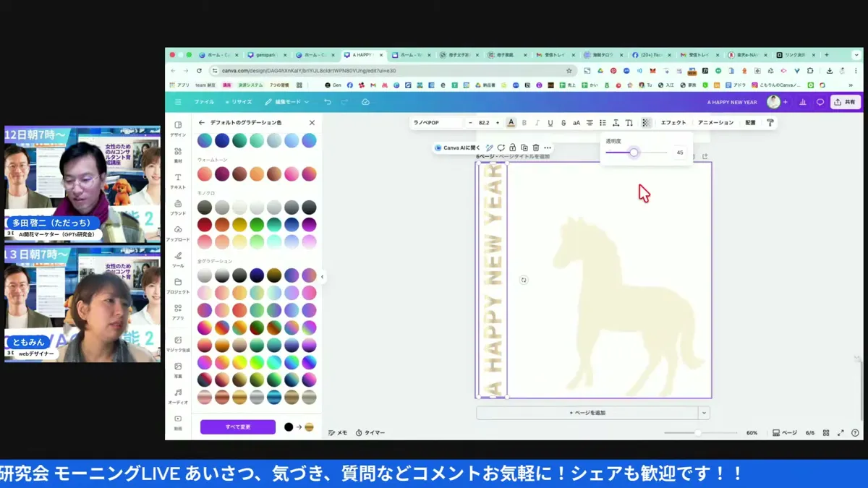This screenshot has height=488, width=868.
Task: Toggle the transparency checkerboard button
Action: (x=646, y=123)
